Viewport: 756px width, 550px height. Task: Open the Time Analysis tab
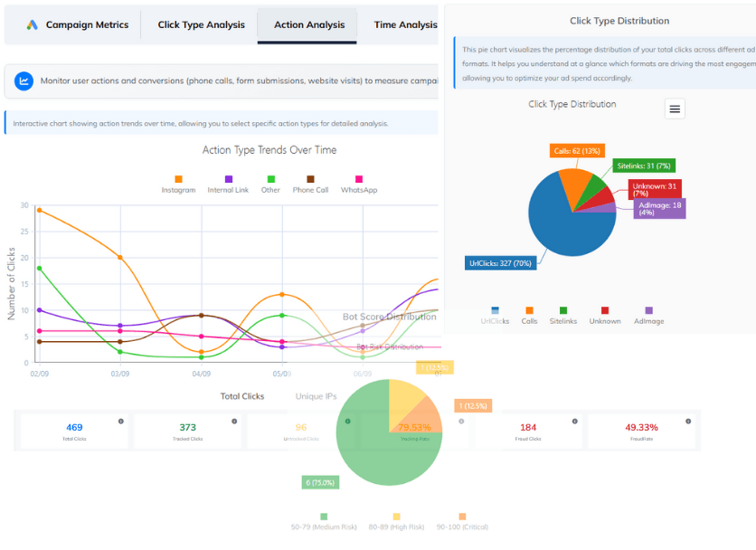click(405, 25)
